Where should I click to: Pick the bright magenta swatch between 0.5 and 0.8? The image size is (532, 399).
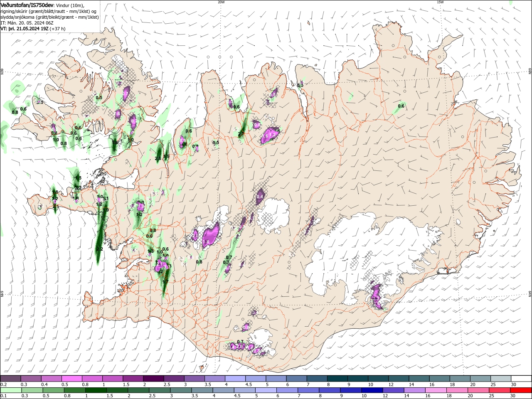point(71,379)
